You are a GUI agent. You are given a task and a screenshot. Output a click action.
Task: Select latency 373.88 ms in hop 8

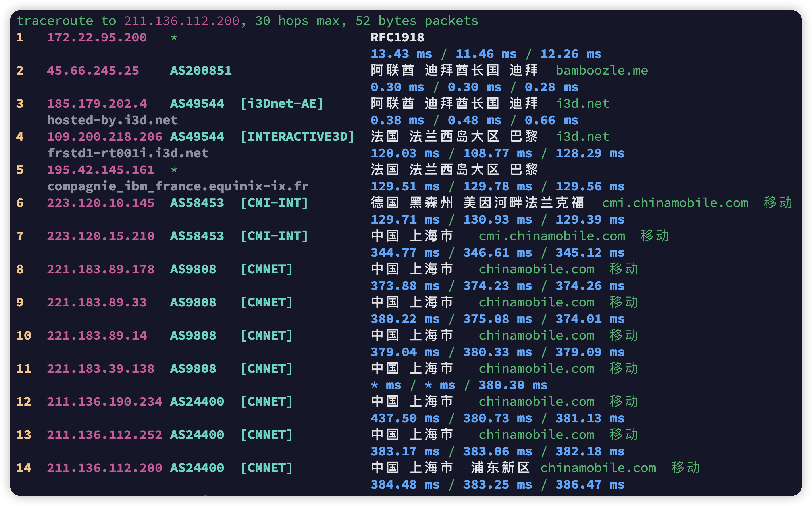(405, 286)
